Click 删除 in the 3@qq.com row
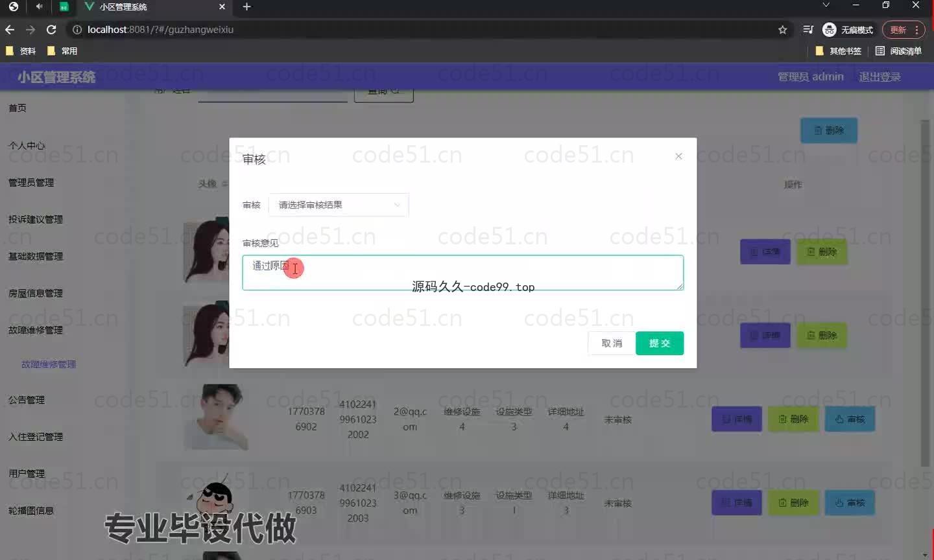The image size is (934, 560). point(793,502)
